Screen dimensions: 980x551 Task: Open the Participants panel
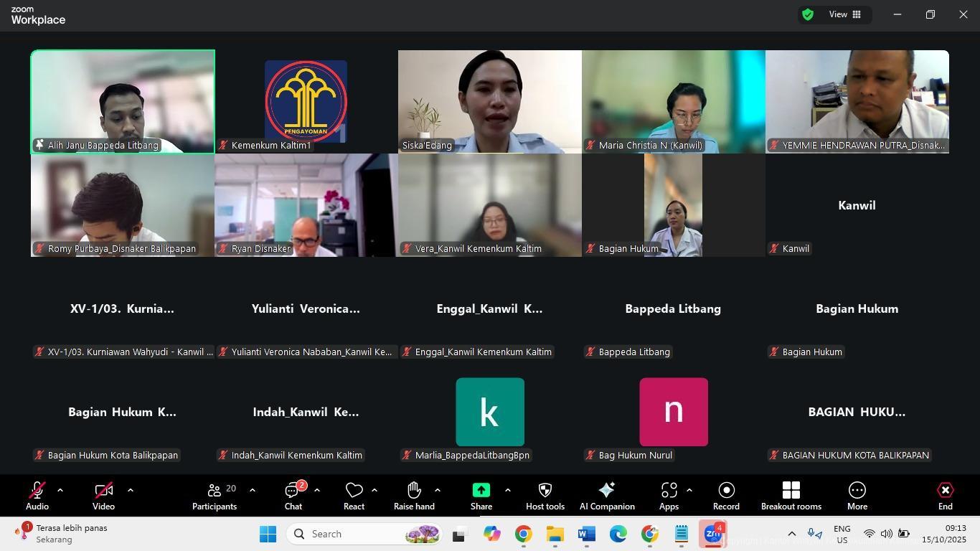pos(214,496)
